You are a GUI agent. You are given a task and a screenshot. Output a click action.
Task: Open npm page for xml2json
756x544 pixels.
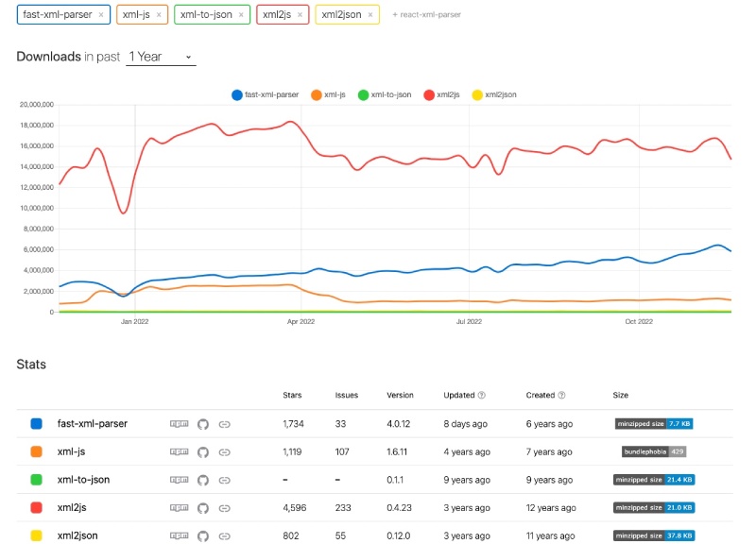tap(179, 535)
